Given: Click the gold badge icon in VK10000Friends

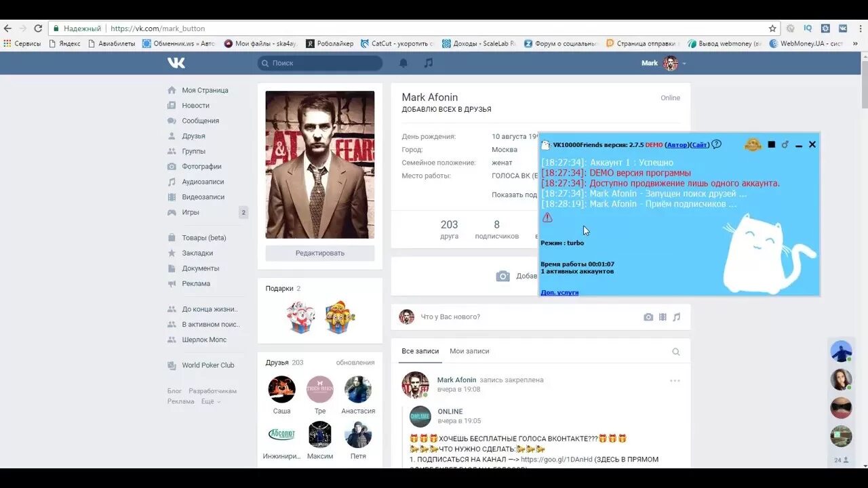Looking at the screenshot, I should click(753, 144).
